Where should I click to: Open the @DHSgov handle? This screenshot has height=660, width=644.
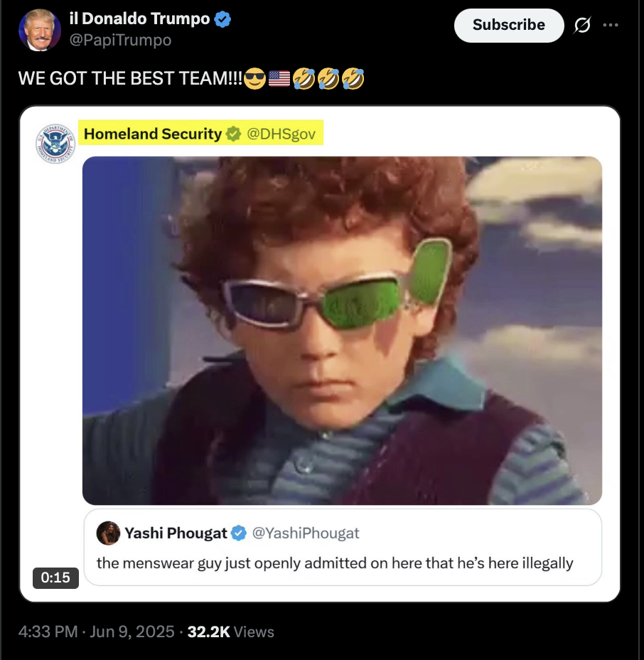coord(281,134)
